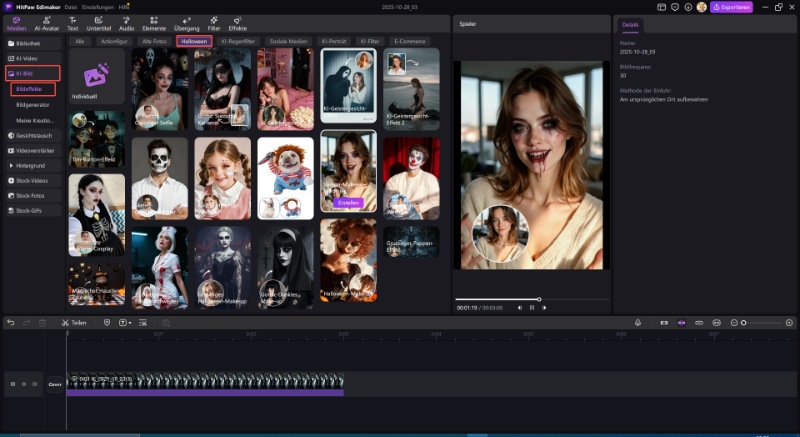Expand the Hintergrund section
Image resolution: width=800 pixels, height=437 pixels.
32,166
